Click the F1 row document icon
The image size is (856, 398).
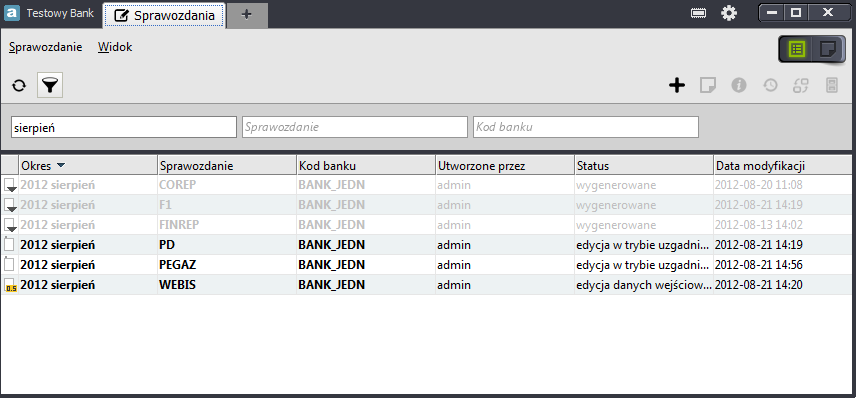[x=10, y=205]
